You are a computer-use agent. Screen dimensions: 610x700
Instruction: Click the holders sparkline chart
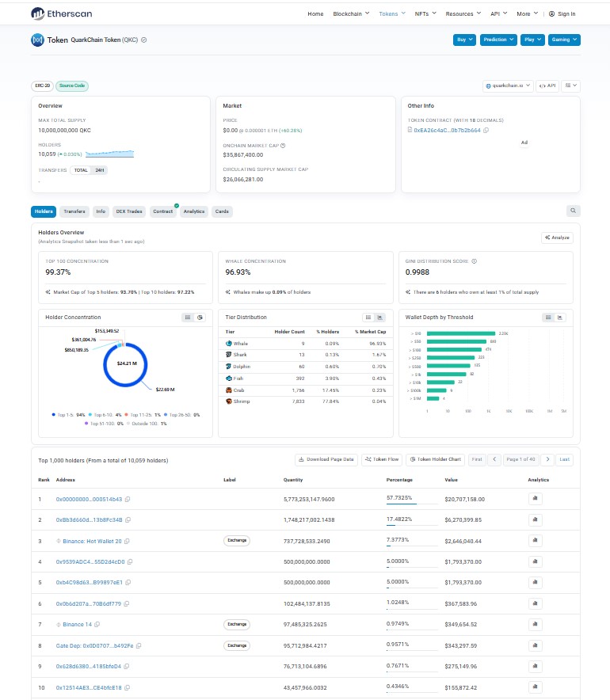[110, 154]
